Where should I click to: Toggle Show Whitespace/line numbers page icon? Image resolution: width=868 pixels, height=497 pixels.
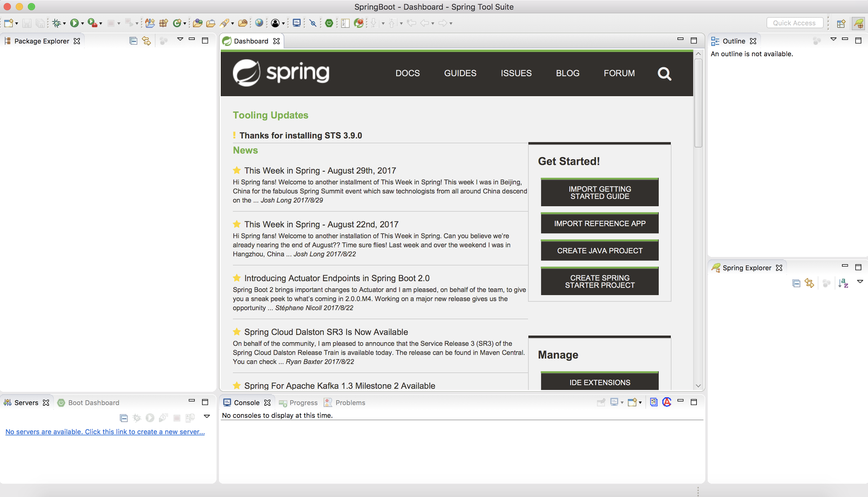[x=345, y=23]
